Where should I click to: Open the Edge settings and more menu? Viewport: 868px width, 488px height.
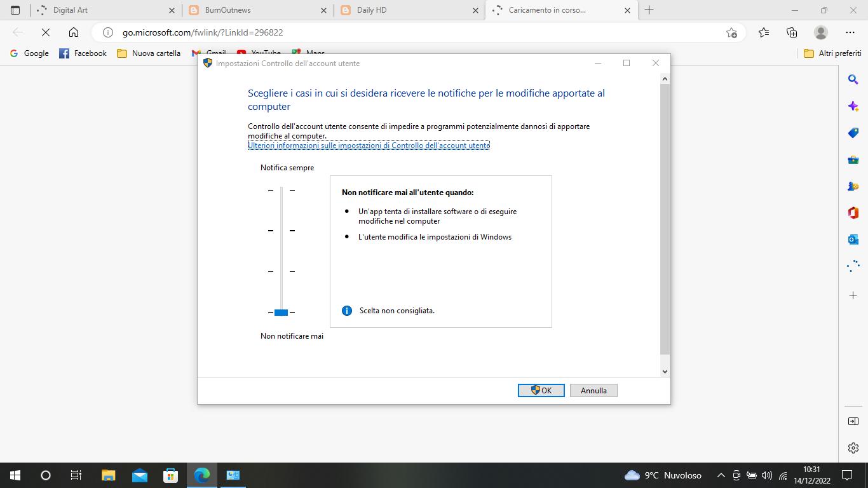point(850,32)
